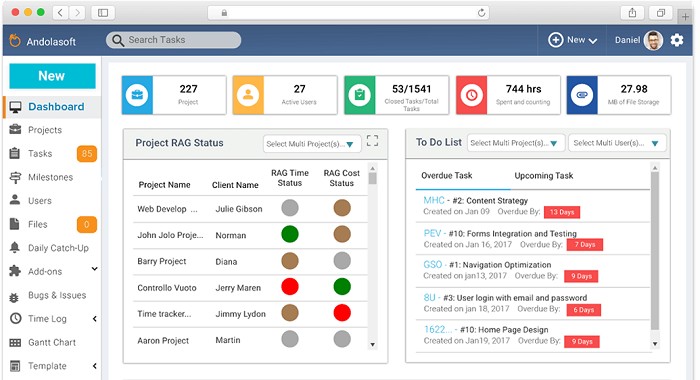Open Dashboard in the sidebar
The height and width of the screenshot is (380, 700).
click(52, 107)
